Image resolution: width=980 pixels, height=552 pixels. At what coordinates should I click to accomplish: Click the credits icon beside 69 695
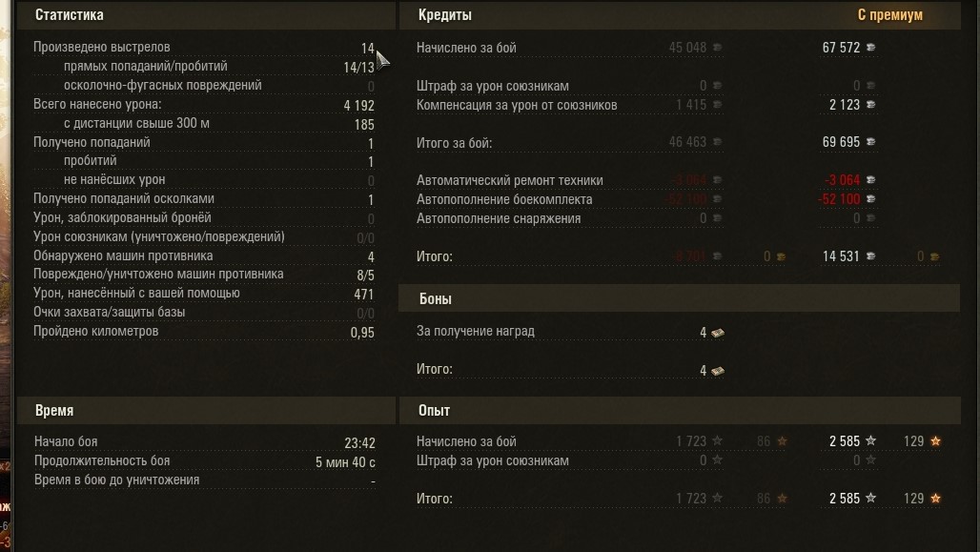[x=870, y=142]
